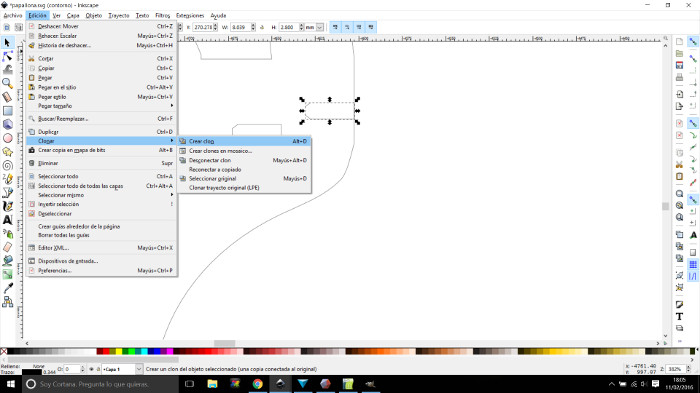Click the Cut scissors icon on right bar
Screen dimensions: 700x393
(679, 165)
